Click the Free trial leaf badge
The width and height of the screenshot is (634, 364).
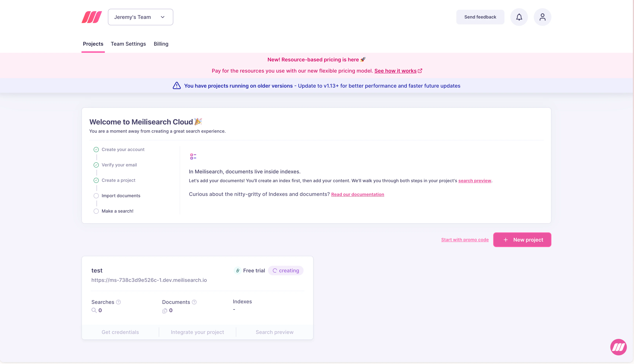[238, 271]
